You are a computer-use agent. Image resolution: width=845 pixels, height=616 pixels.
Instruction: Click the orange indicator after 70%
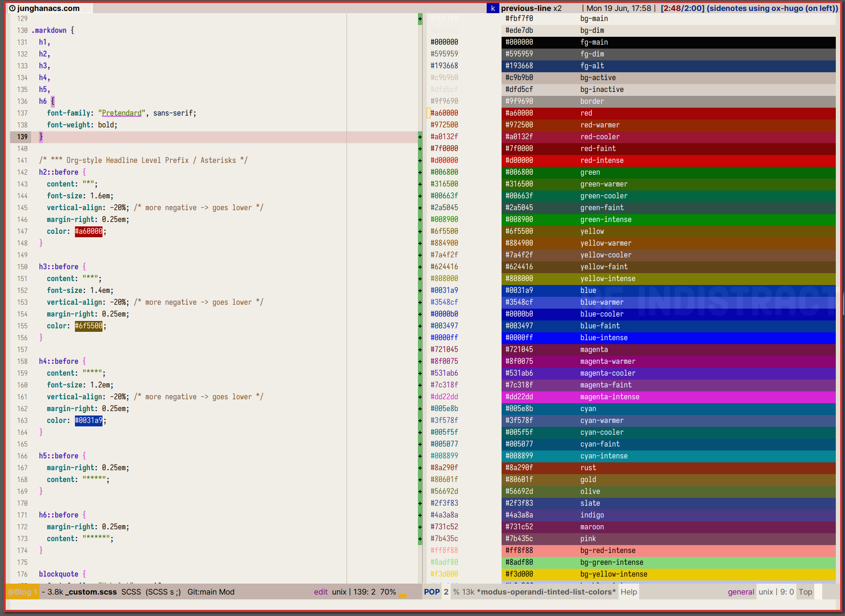(403, 595)
